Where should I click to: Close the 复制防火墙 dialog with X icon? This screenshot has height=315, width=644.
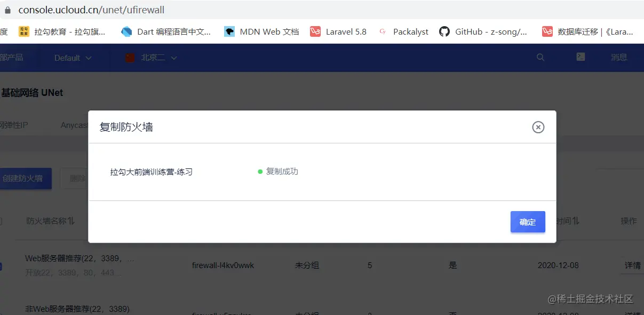point(538,127)
